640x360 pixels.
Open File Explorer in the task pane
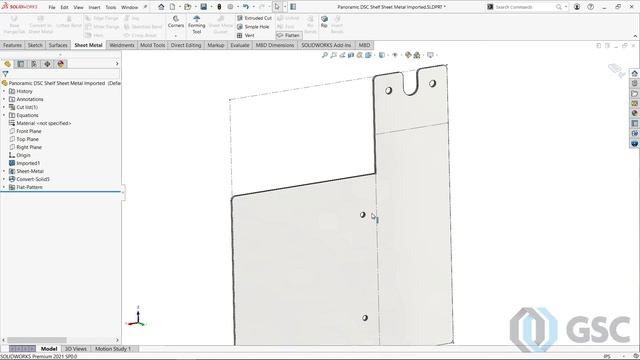[634, 93]
